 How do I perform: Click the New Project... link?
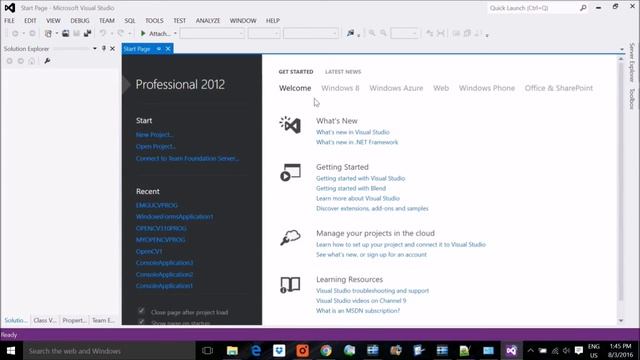pos(154,135)
